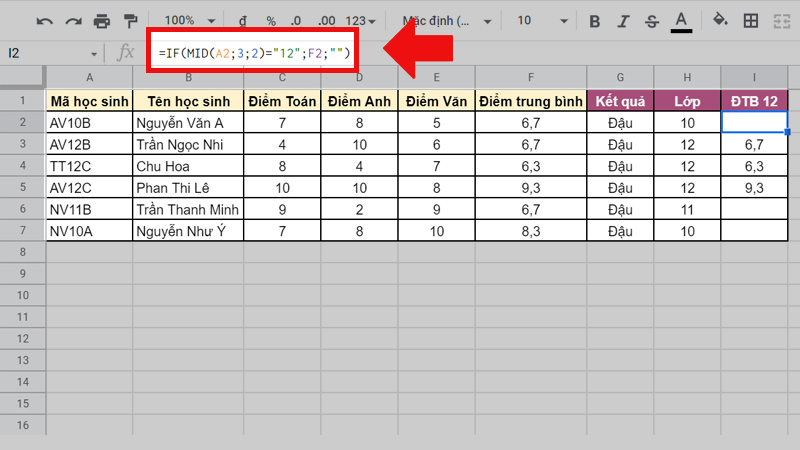Select cell "Nguyễn Văn A"

188,123
